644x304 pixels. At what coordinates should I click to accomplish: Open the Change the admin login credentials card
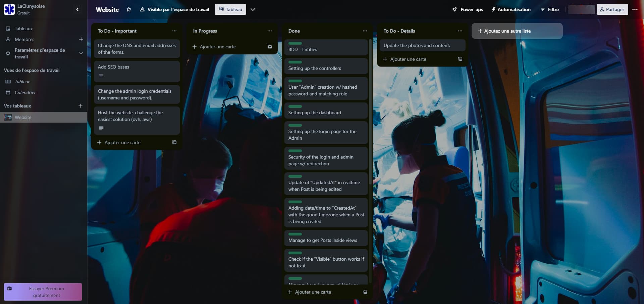click(137, 94)
